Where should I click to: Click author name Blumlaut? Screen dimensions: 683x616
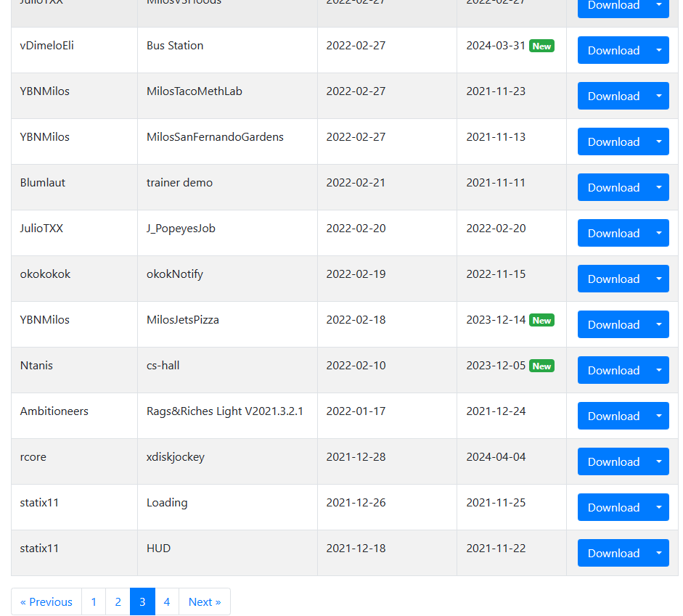point(43,182)
